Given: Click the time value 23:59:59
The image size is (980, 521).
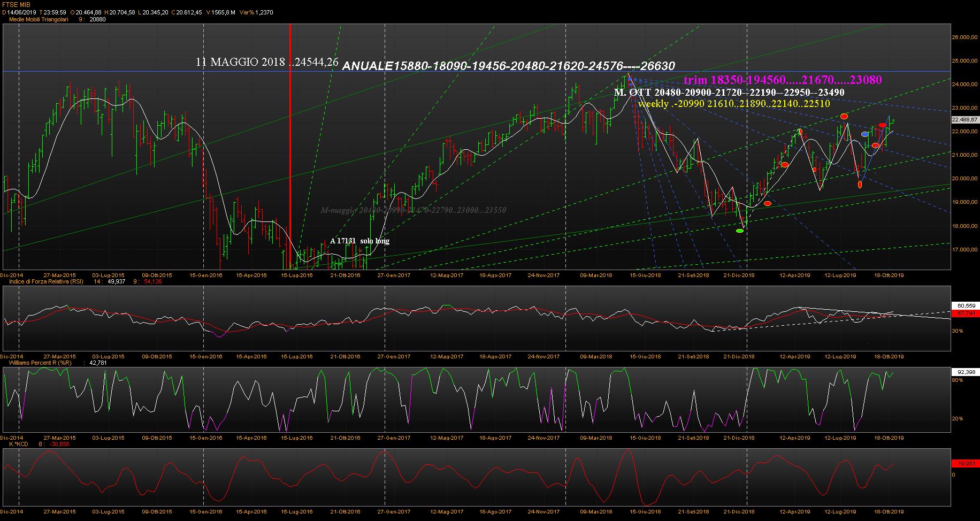Looking at the screenshot, I should [56, 12].
